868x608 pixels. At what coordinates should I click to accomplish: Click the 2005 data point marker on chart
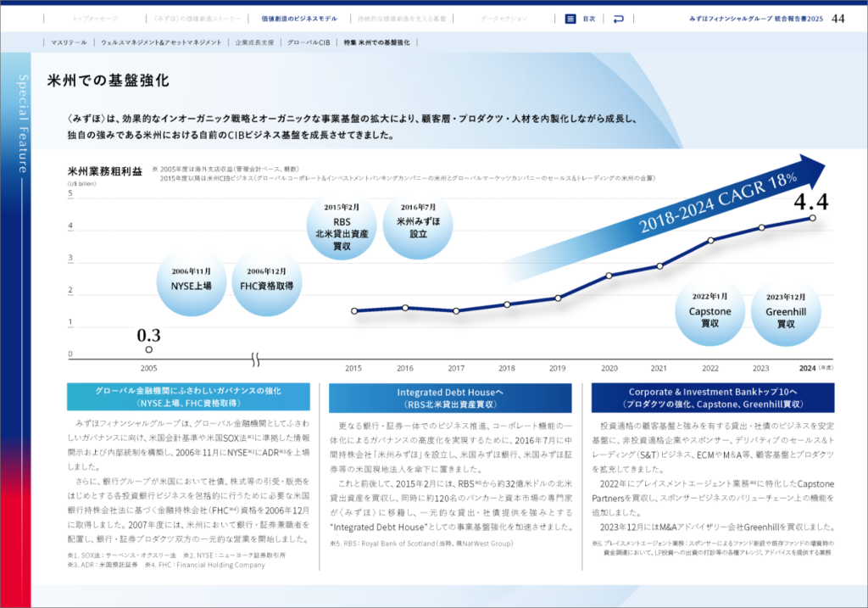[149, 349]
